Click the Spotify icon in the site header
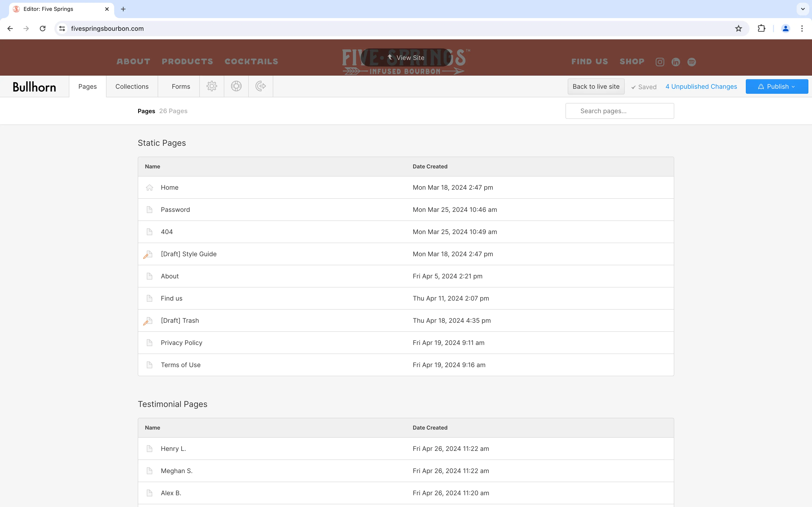The width and height of the screenshot is (812, 507). coord(691,62)
